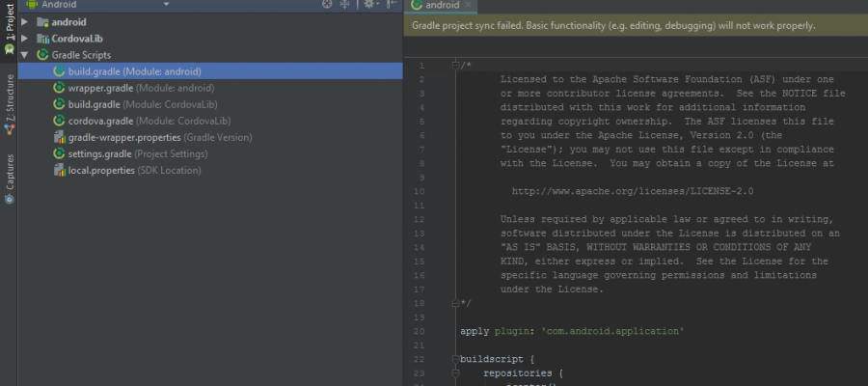
Task: Collapse the license comment fold marker
Action: [x=456, y=65]
